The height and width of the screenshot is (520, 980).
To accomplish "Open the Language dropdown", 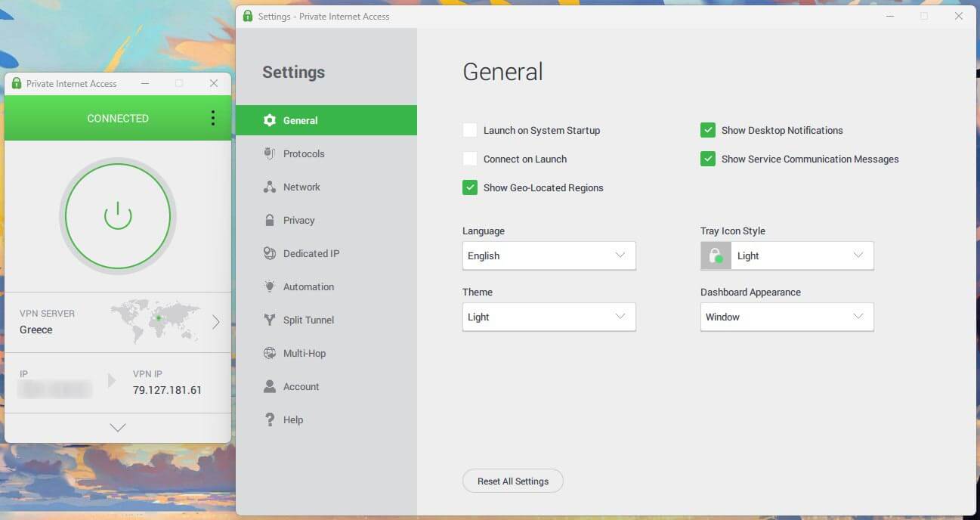I will pos(549,255).
